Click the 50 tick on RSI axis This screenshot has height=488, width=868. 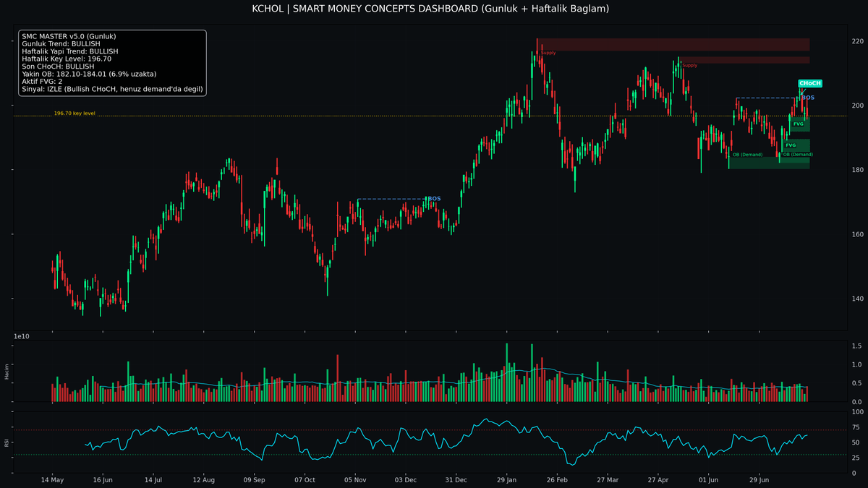(856, 442)
